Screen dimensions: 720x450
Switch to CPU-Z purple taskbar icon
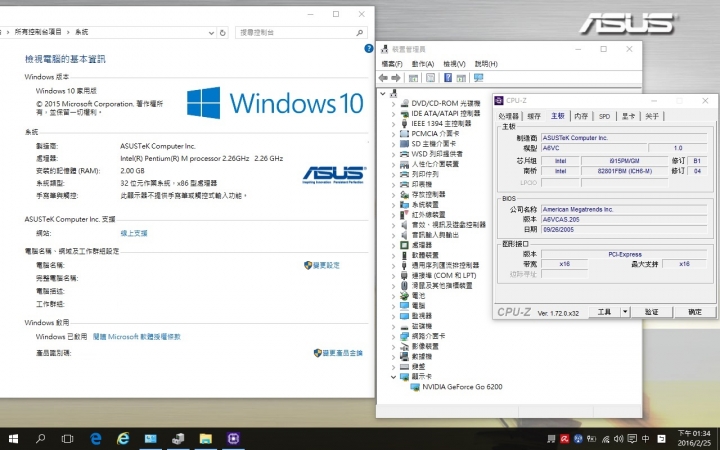pos(233,439)
